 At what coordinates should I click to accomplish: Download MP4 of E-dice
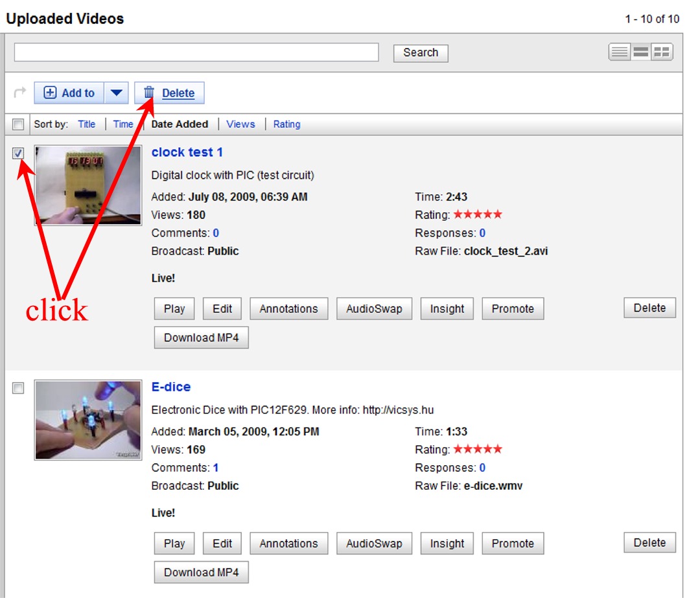click(202, 573)
